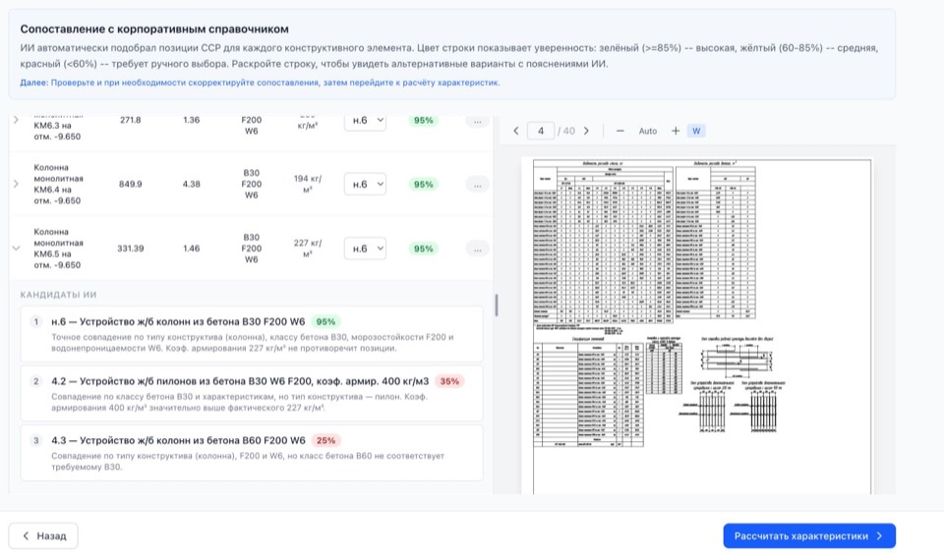
Task: Click the Auto zoom label
Action: (x=647, y=131)
